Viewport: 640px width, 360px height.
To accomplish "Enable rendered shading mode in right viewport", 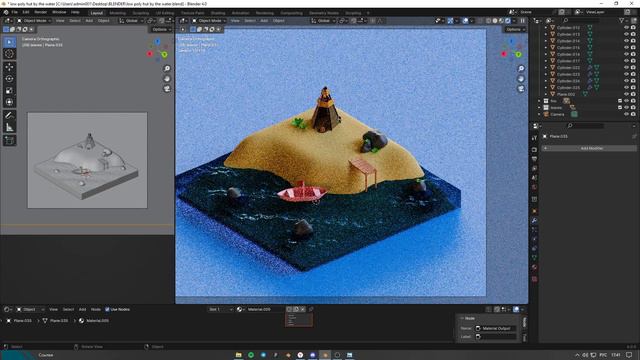I will pos(508,20).
